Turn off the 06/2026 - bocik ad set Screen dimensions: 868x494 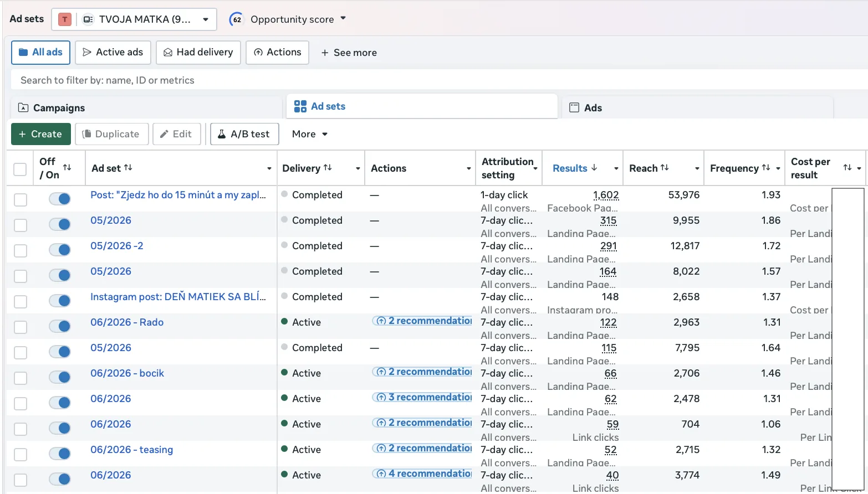click(x=60, y=377)
